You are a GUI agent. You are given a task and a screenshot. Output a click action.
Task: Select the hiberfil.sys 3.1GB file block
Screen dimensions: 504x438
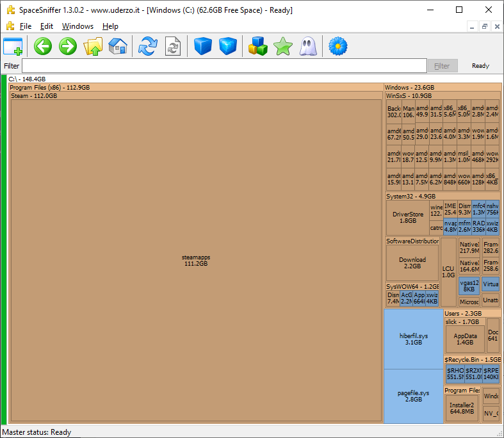click(413, 339)
